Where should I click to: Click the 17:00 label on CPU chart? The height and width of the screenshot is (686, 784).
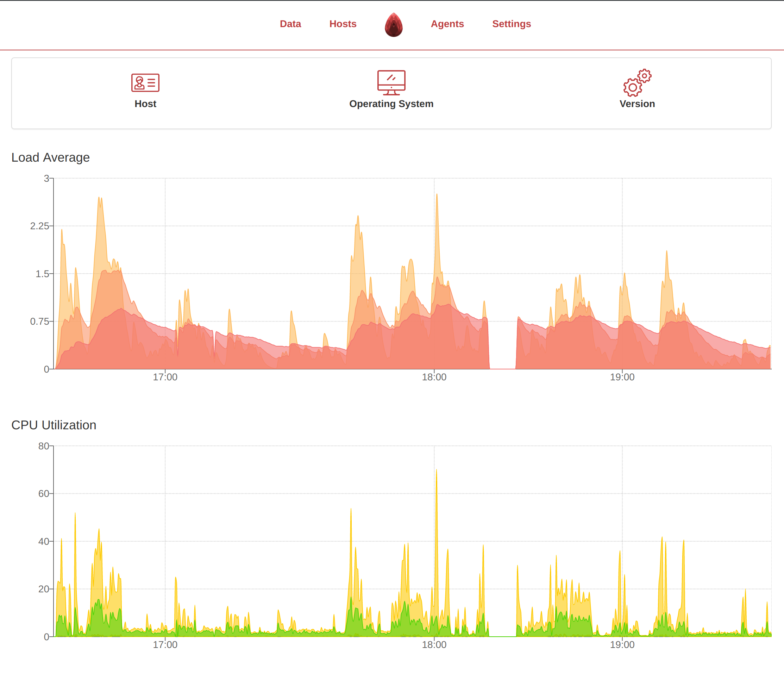click(165, 645)
